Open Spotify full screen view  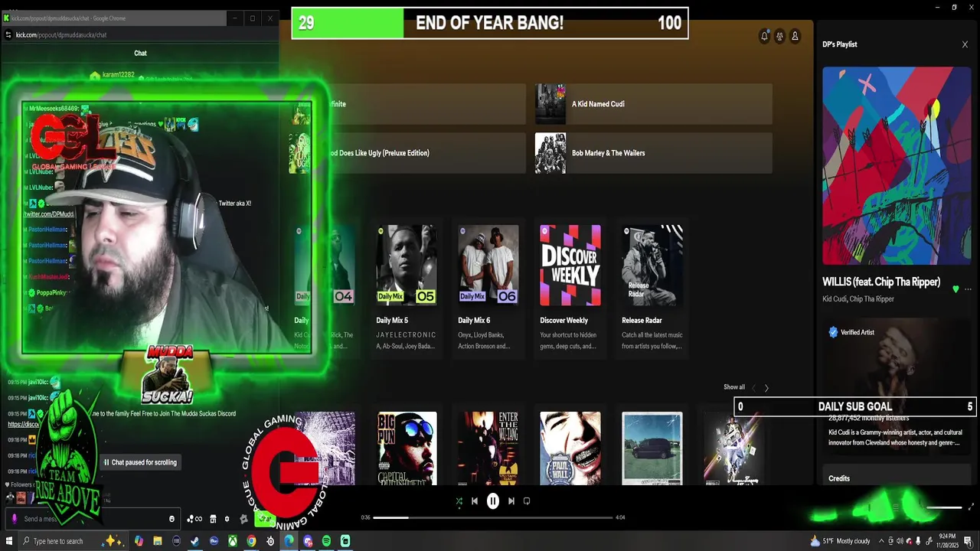pos(972,507)
